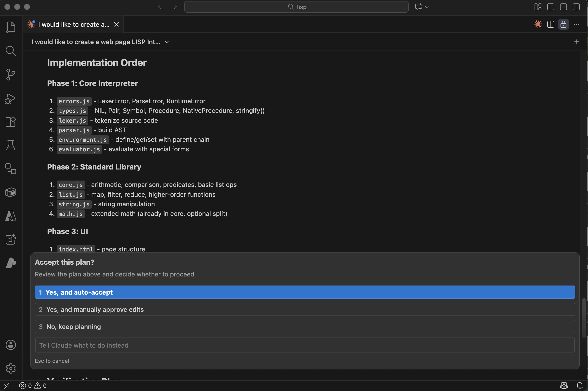Open the Source Control view
This screenshot has height=391, width=588.
coord(11,74)
